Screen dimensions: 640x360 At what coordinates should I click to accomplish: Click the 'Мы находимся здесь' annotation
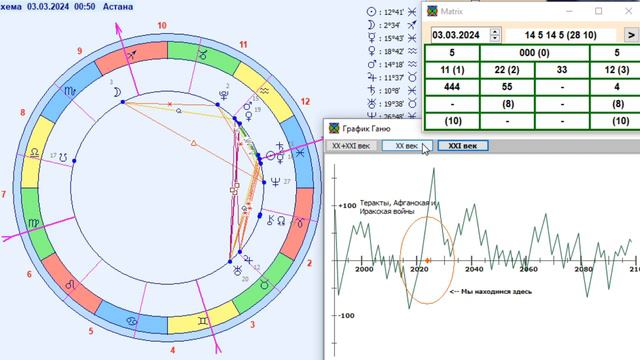[496, 291]
